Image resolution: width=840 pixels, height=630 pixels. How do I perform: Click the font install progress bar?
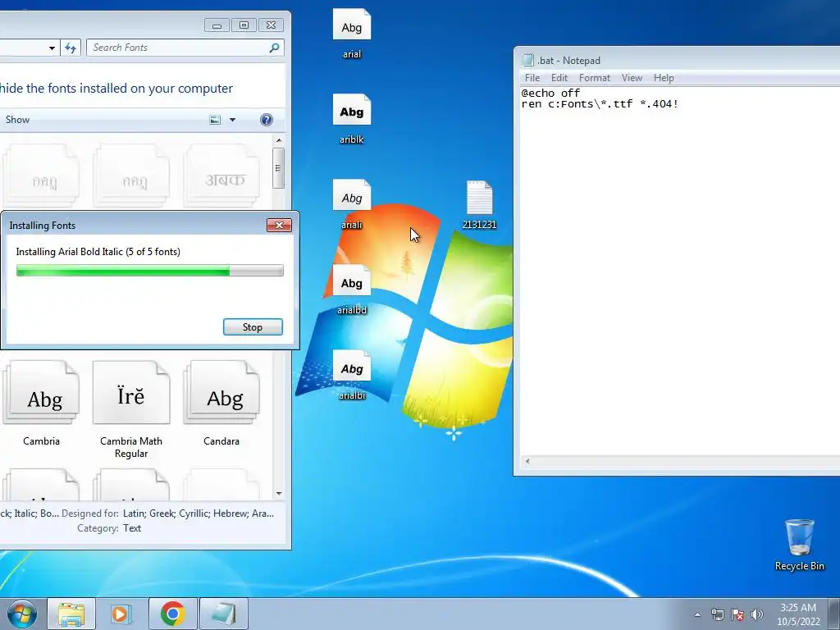[x=149, y=271]
